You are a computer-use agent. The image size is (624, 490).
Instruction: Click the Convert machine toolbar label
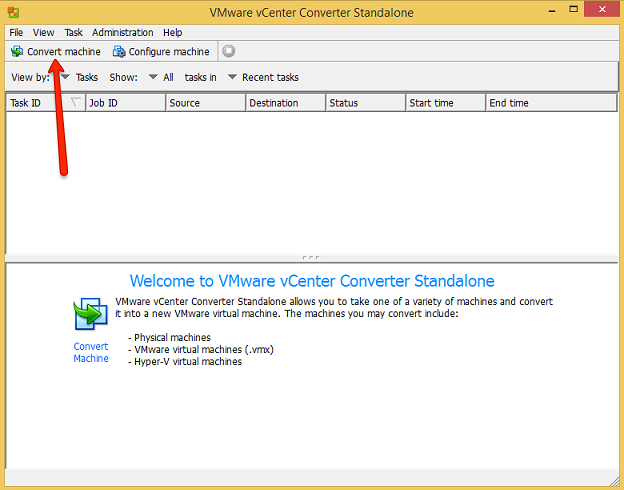click(x=64, y=52)
